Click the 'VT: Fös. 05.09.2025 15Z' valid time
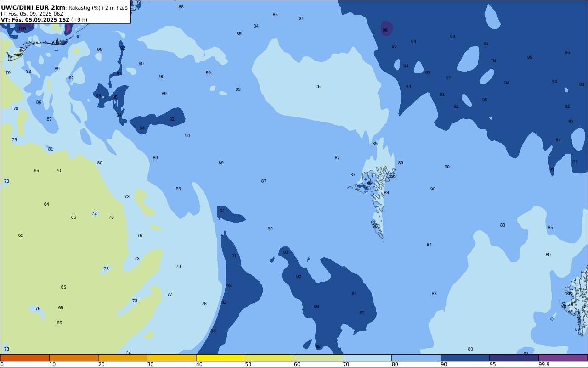 (35, 20)
